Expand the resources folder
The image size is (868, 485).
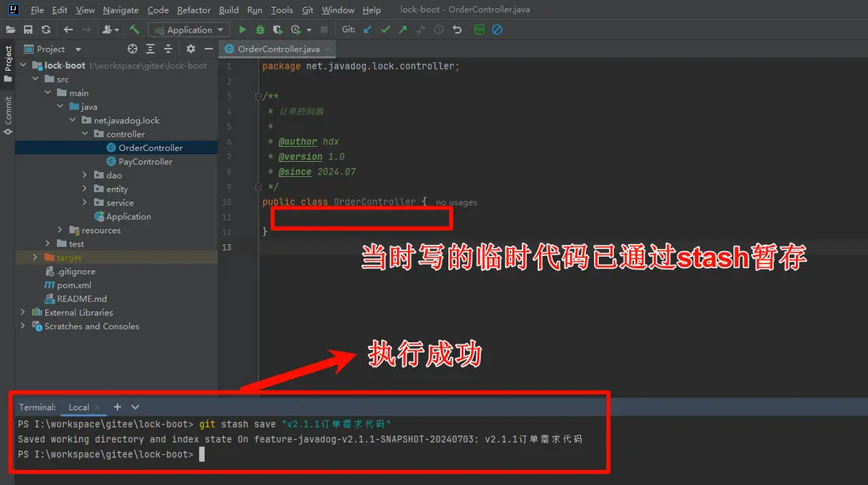[x=60, y=230]
